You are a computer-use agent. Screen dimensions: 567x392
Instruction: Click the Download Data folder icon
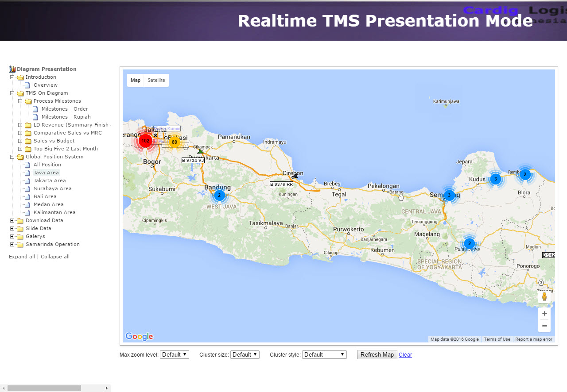click(20, 221)
